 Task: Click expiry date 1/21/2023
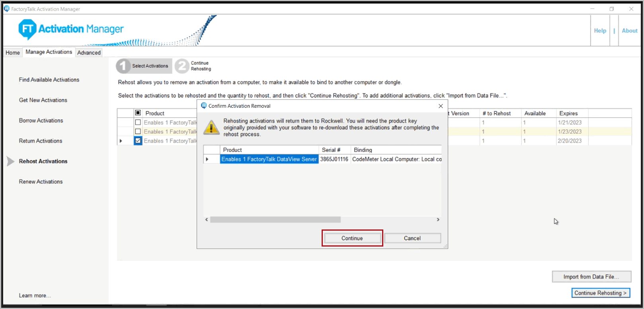pyautogui.click(x=570, y=122)
